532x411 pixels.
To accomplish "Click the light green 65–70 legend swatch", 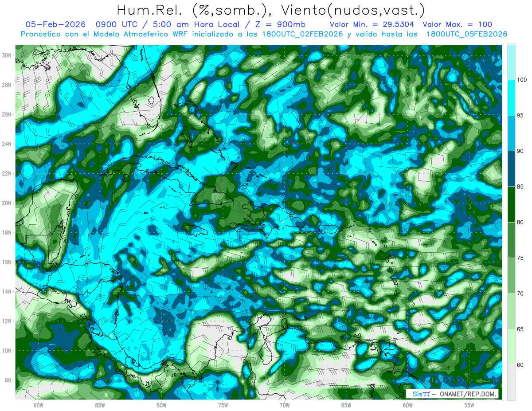I will (x=511, y=311).
